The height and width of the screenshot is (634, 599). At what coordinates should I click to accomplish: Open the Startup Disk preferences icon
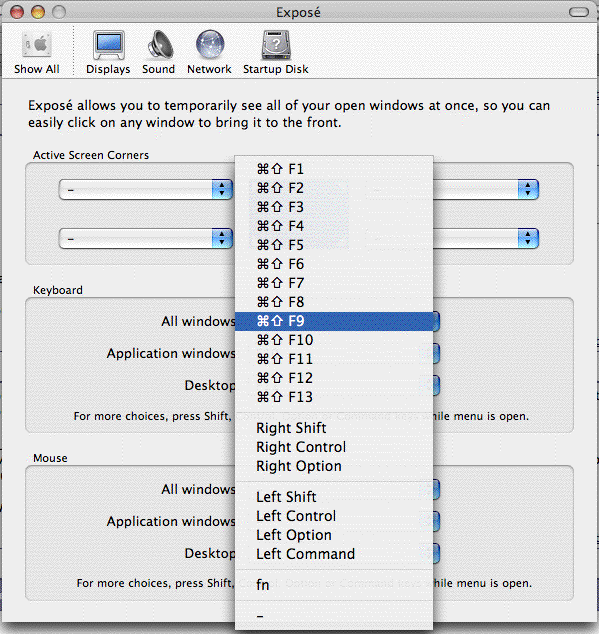(x=276, y=52)
